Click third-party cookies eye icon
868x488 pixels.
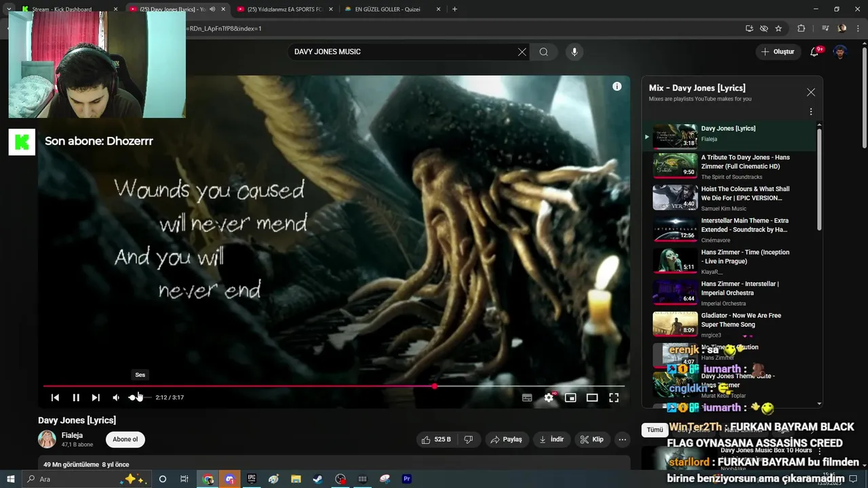coord(764,28)
